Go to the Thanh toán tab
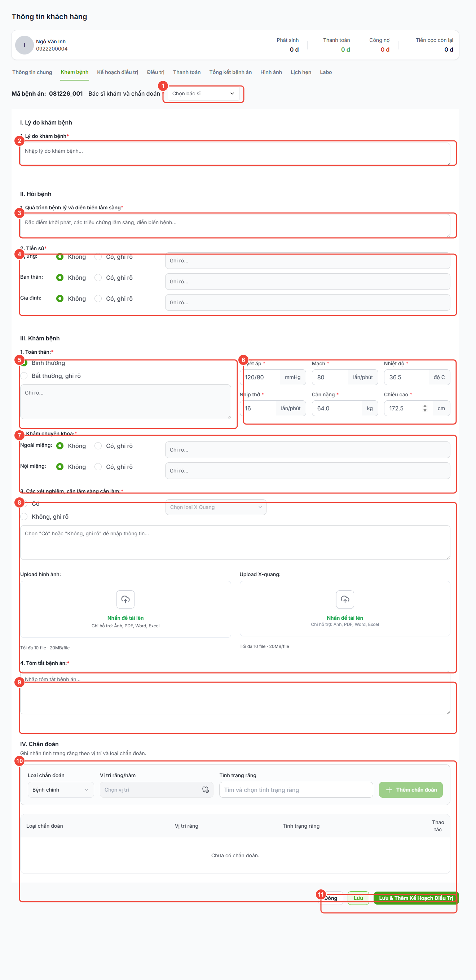Viewport: 476px width, 980px height. pos(187,72)
